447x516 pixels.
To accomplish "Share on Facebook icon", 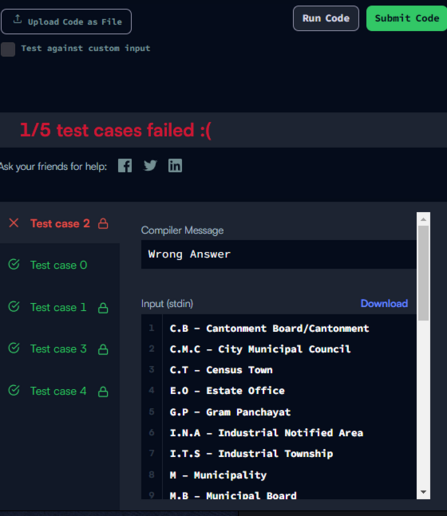I will [x=125, y=166].
